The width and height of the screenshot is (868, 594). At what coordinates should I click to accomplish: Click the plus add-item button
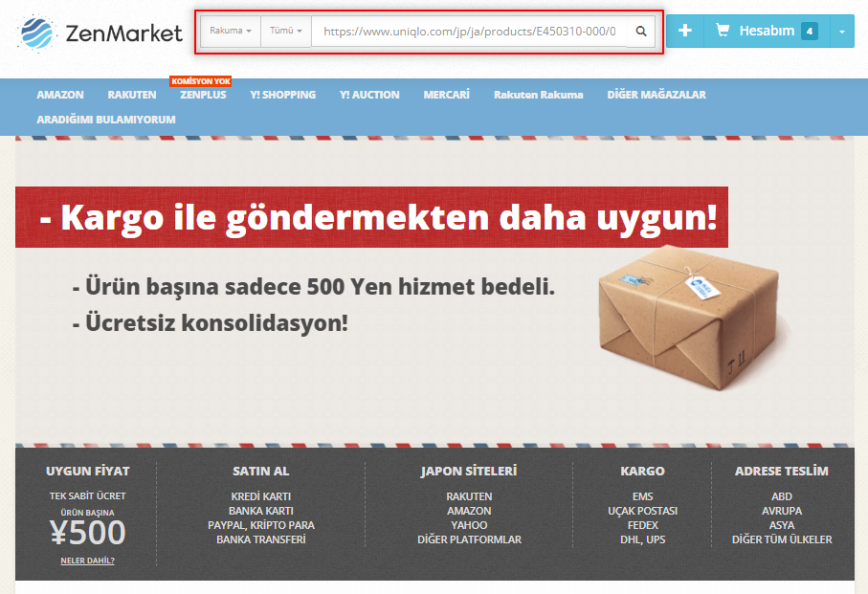[685, 31]
